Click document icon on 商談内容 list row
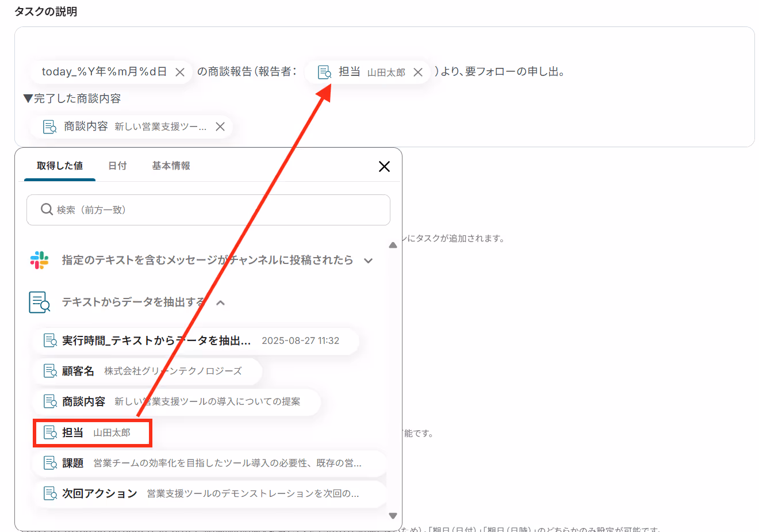 point(51,401)
